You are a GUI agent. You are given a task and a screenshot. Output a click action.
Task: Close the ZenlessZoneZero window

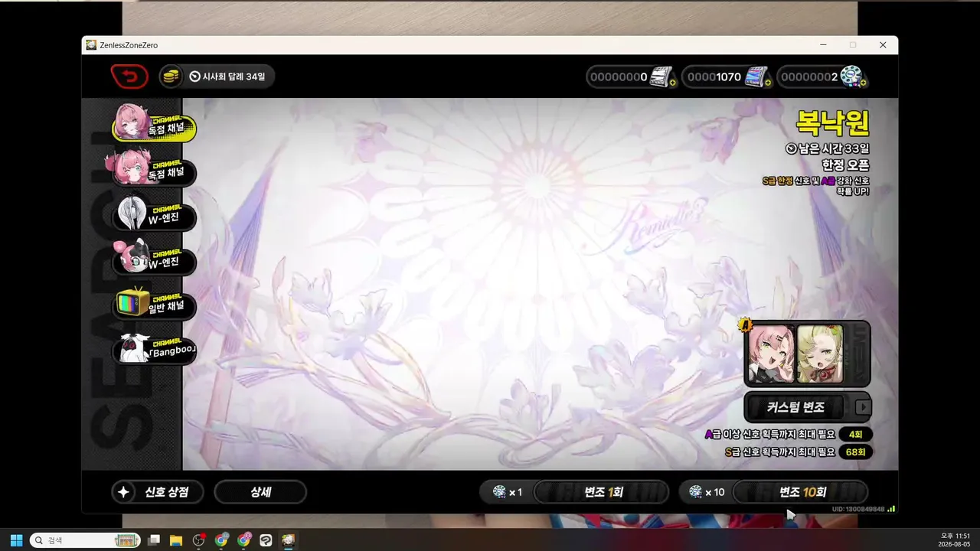883,45
